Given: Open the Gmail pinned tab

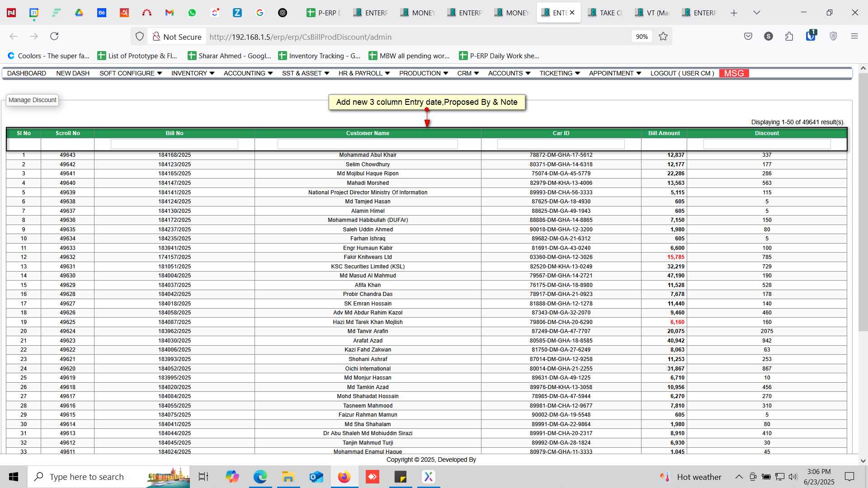Looking at the screenshot, I should coord(170,13).
